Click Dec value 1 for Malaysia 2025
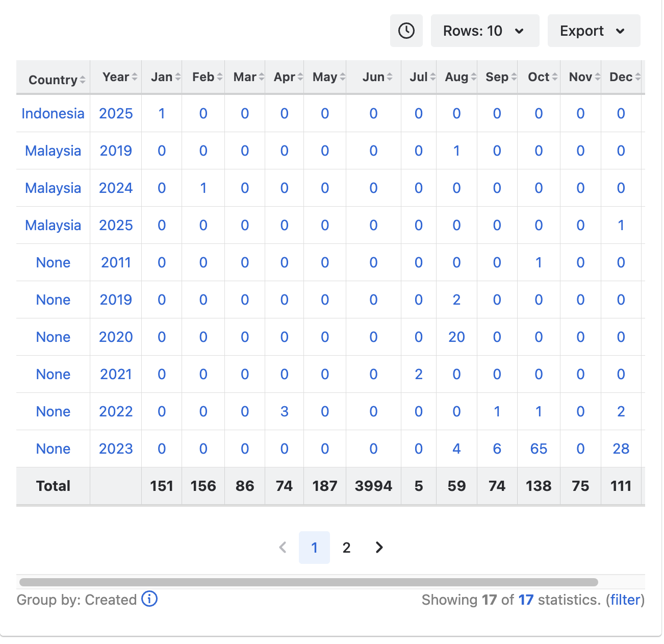 (x=621, y=225)
